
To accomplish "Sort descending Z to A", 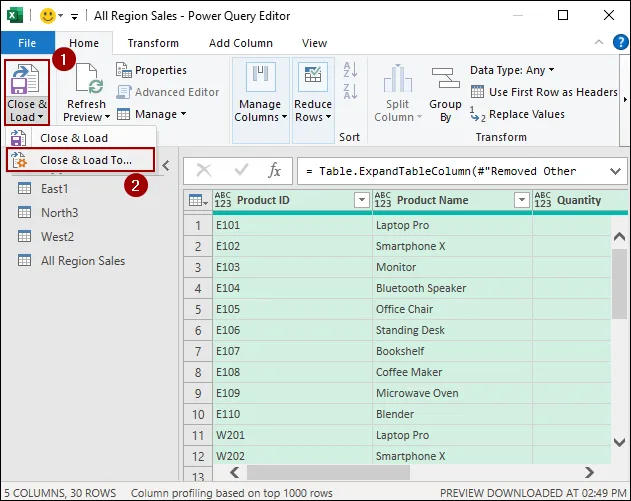I will coord(350,92).
